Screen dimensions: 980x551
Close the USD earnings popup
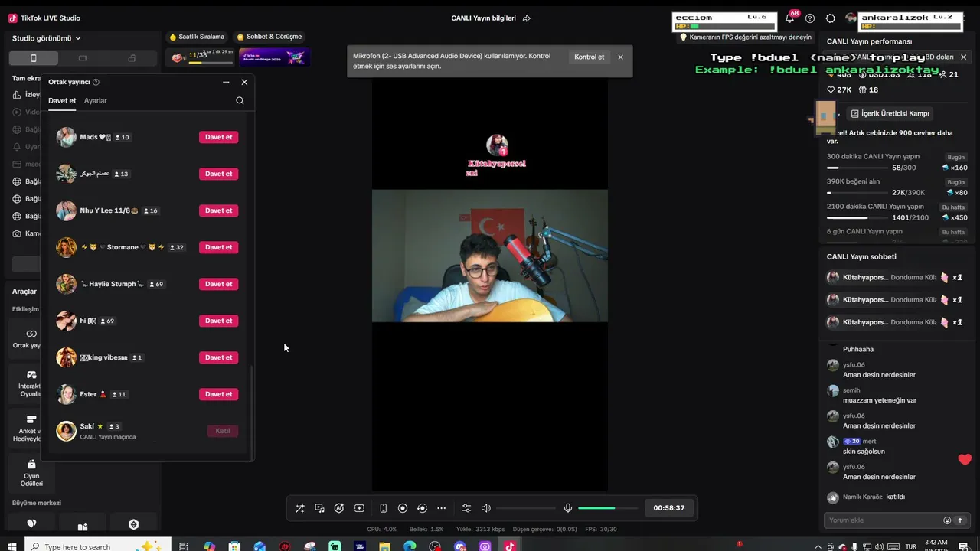point(963,57)
